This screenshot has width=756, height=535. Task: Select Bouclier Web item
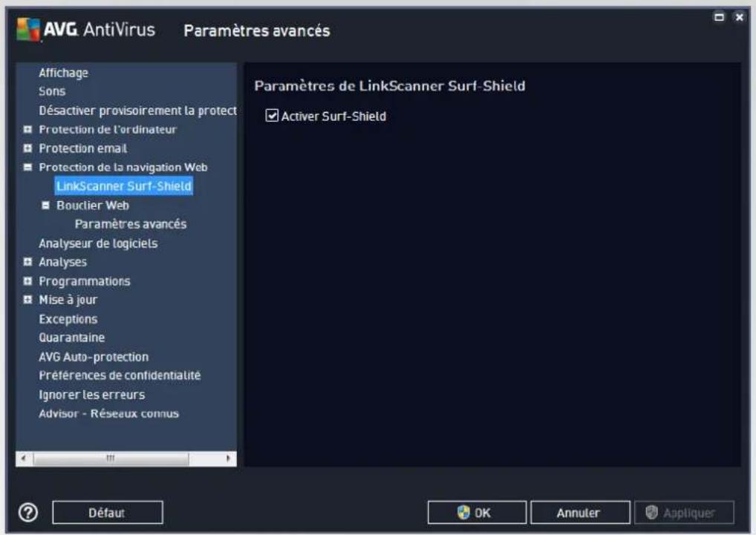(93, 205)
